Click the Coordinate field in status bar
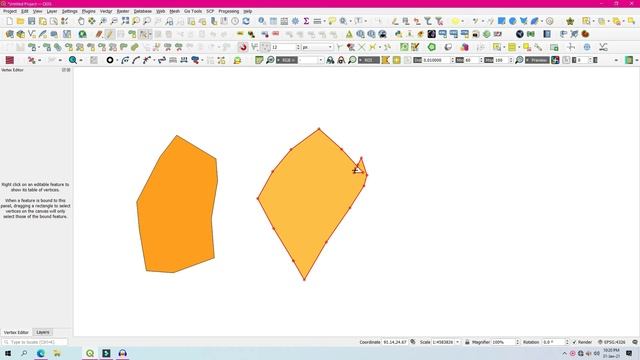 (x=395, y=342)
